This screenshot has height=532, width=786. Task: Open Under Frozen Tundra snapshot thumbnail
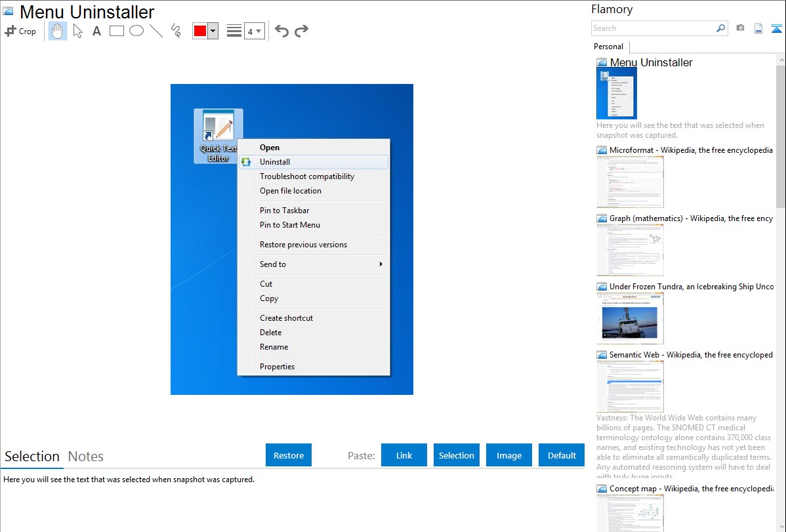click(630, 318)
